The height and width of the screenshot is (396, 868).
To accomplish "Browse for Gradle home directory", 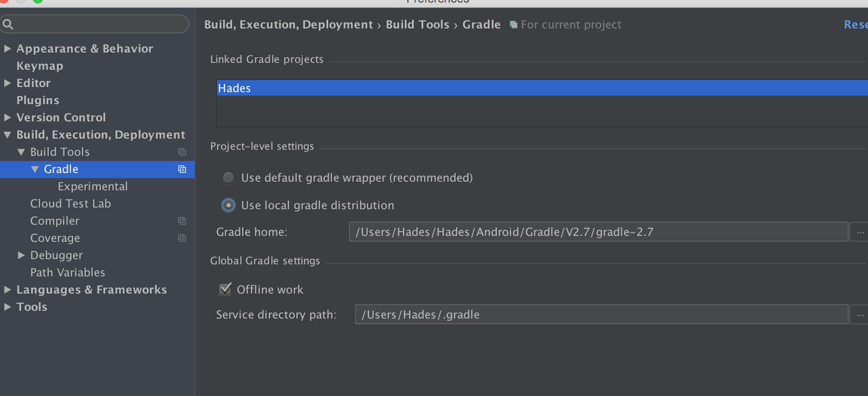I will pyautogui.click(x=860, y=232).
